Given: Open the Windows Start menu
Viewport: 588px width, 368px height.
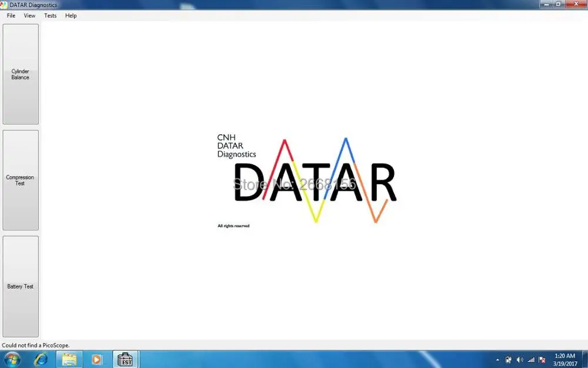Looking at the screenshot, I should click(x=12, y=360).
